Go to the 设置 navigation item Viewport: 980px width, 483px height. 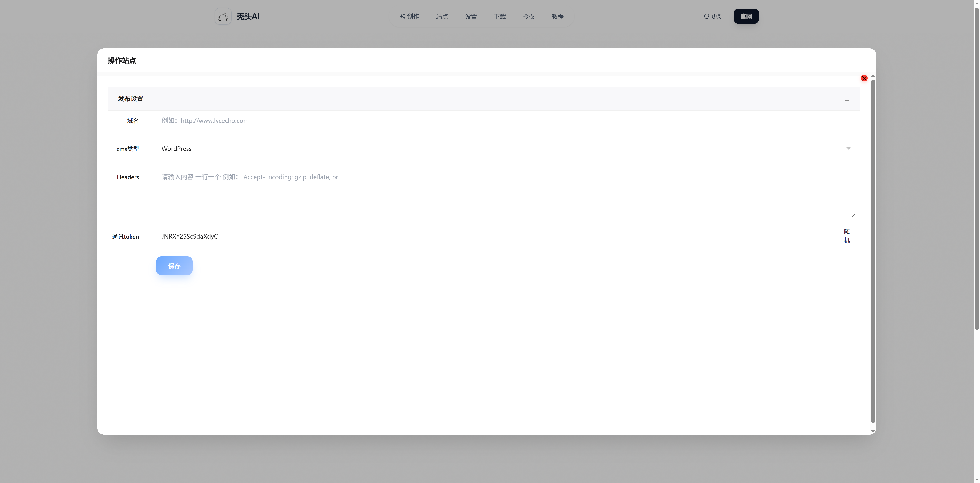pos(471,16)
